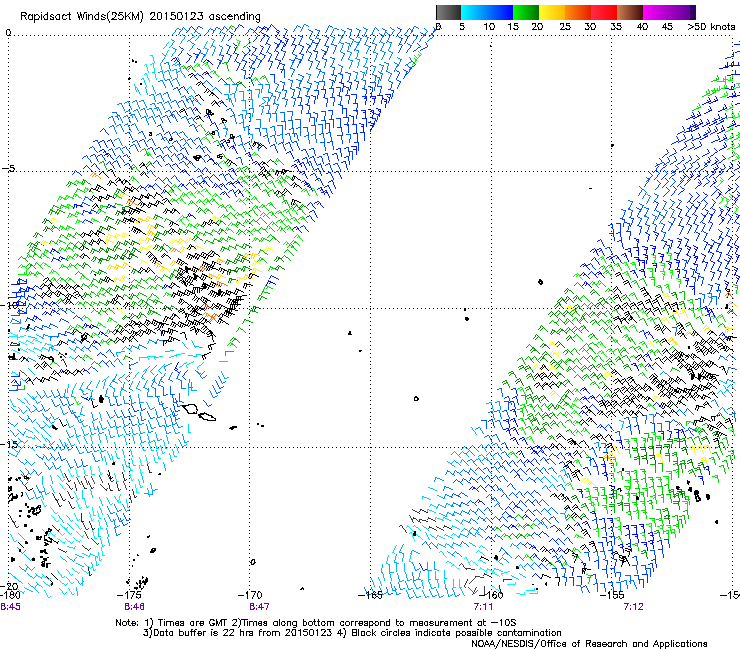The height and width of the screenshot is (650, 740).
Task: Click the gray 0-5 knots color swatch
Action: 448,12
